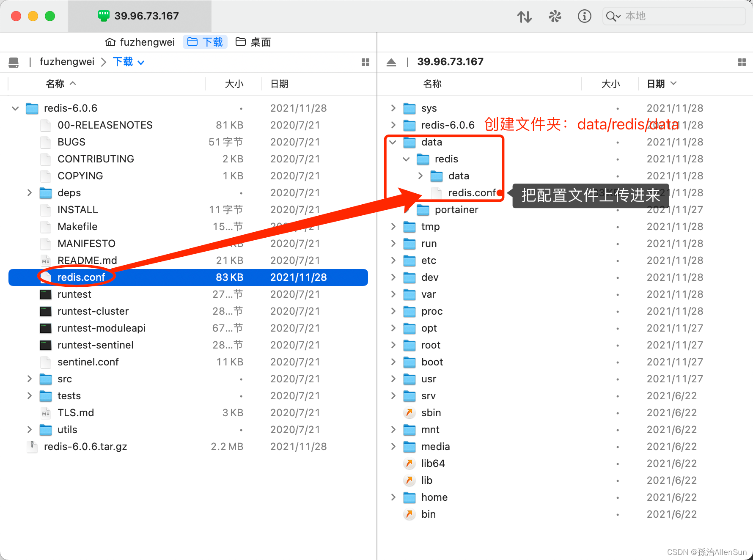Collapse the remote top-level data folder
753x560 pixels.
(x=393, y=142)
